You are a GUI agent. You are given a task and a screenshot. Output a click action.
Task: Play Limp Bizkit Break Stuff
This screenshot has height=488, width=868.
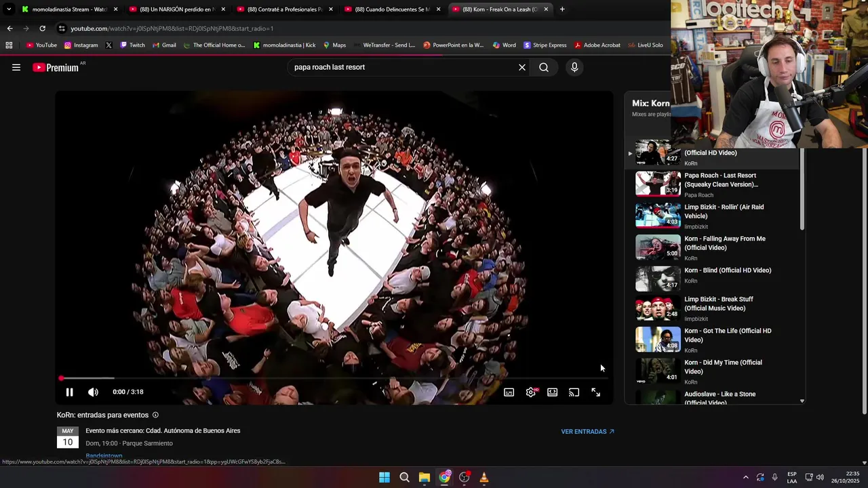click(712, 308)
